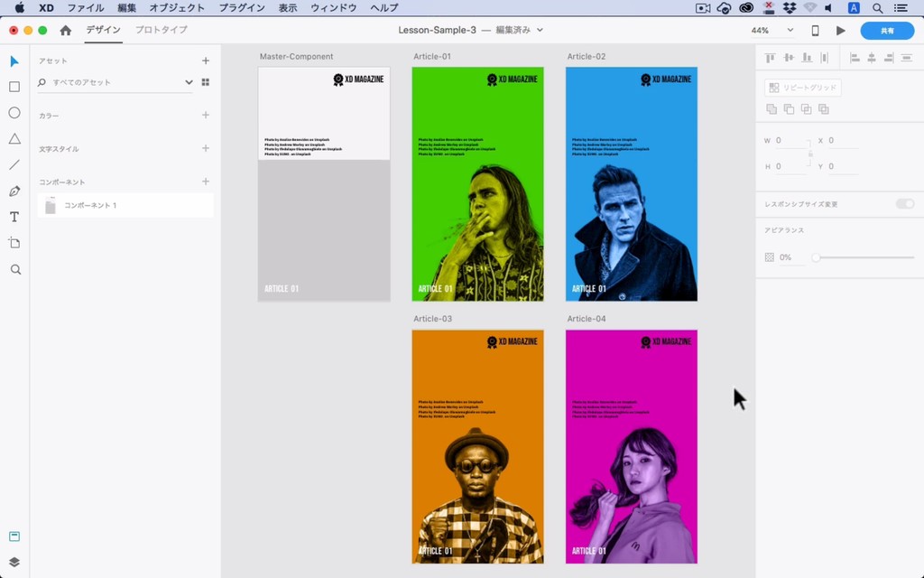The image size is (924, 578).
Task: Open ウィンドウ menu
Action: click(x=334, y=7)
